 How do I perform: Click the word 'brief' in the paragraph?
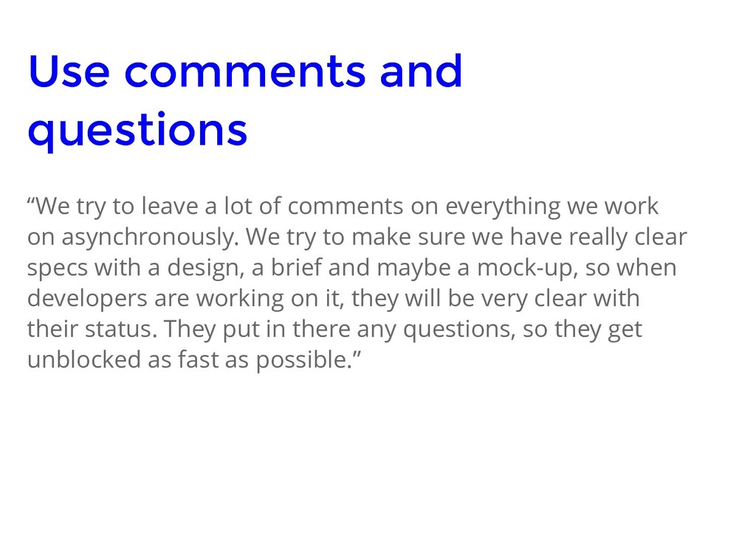tap(296, 267)
